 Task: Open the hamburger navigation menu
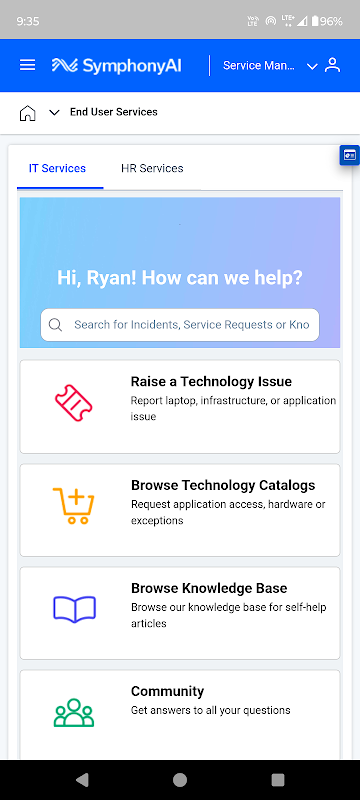click(x=28, y=65)
